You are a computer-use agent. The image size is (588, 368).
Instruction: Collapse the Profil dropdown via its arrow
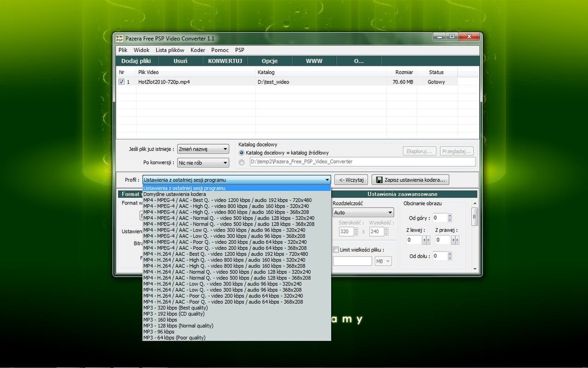click(x=327, y=180)
